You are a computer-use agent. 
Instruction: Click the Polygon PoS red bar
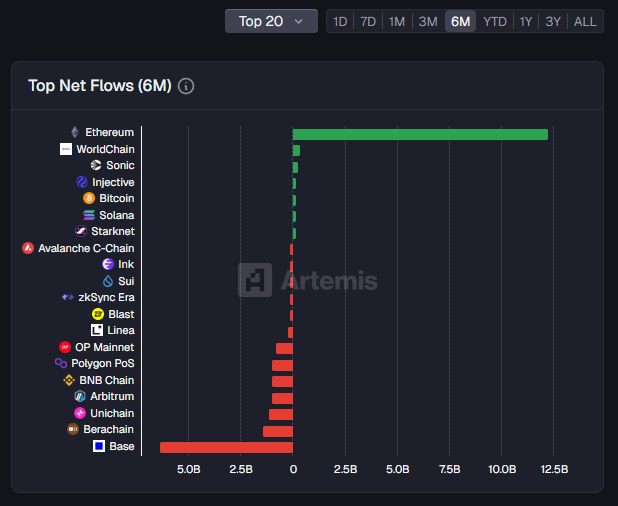click(x=282, y=365)
